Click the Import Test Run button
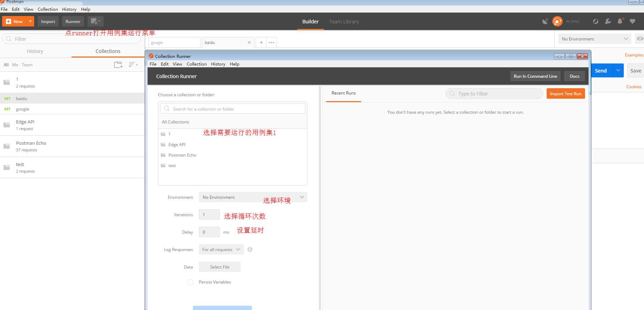The height and width of the screenshot is (310, 644). 566,93
